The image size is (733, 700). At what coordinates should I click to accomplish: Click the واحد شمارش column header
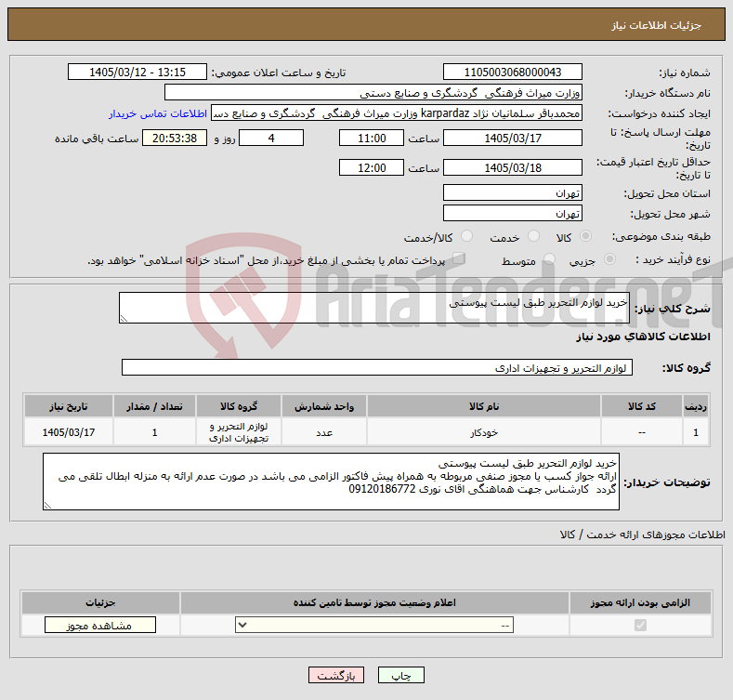324,406
